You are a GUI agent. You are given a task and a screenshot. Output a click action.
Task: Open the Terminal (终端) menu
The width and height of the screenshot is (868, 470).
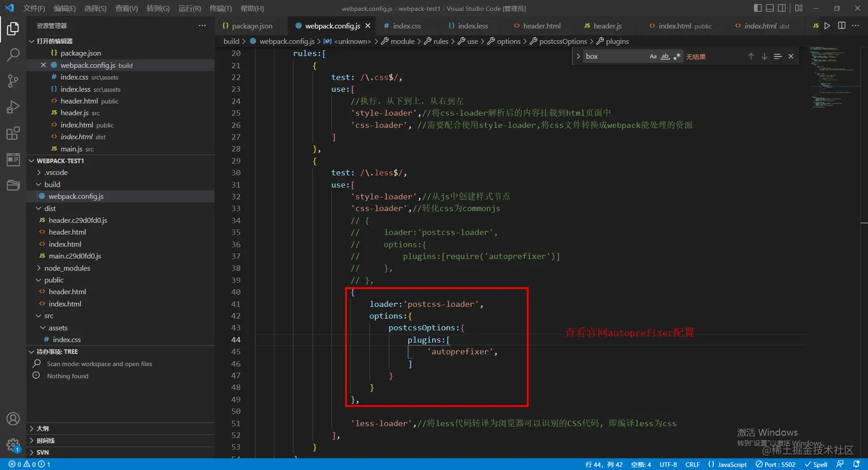tap(220, 8)
